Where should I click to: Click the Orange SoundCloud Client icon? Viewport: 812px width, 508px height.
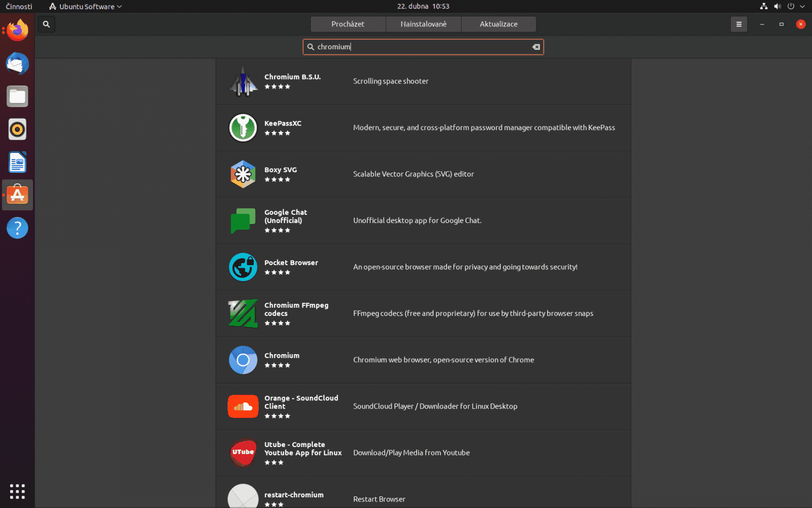pyautogui.click(x=243, y=406)
